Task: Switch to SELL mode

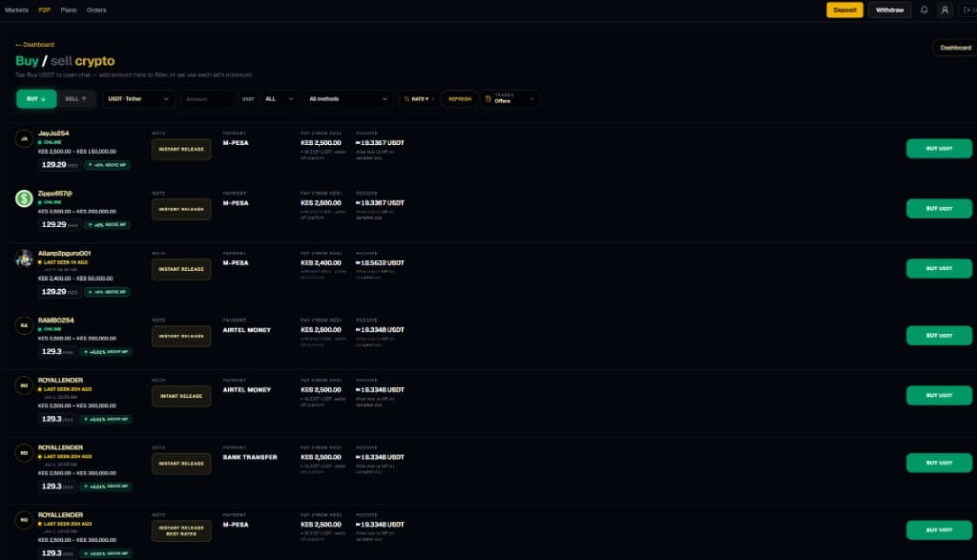Action: [76, 99]
